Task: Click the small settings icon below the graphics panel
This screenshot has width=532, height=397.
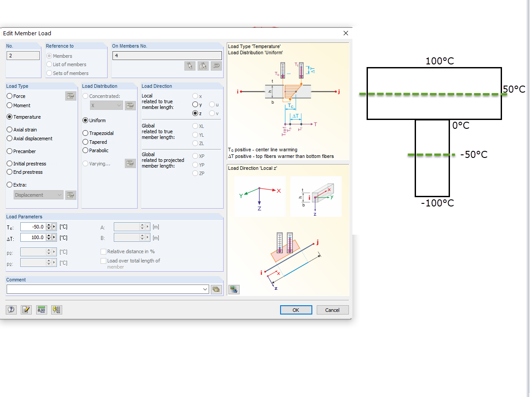Action: pyautogui.click(x=233, y=289)
